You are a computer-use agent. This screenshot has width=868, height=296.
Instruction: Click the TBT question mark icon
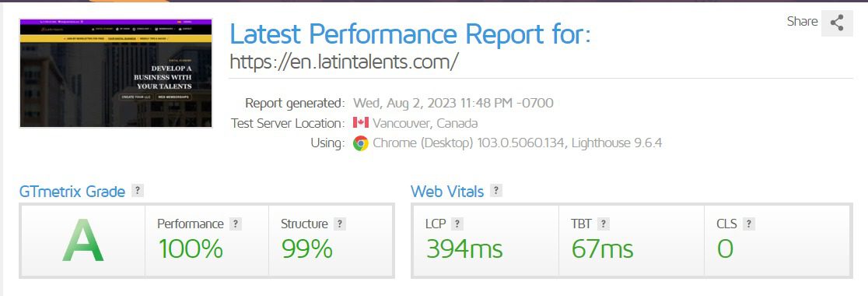[603, 224]
